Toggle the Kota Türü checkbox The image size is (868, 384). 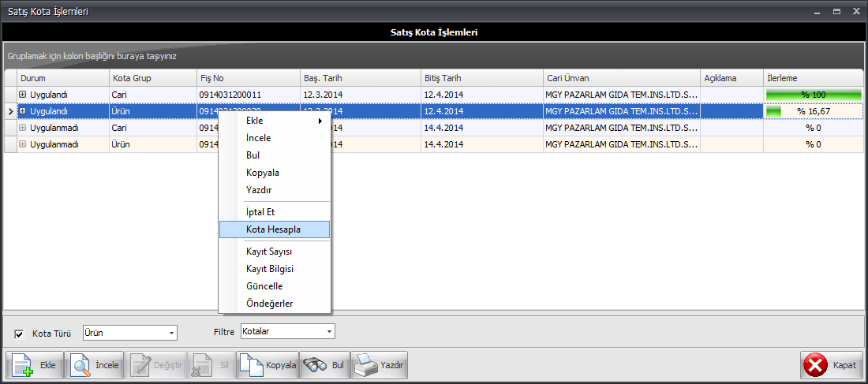tap(20, 334)
